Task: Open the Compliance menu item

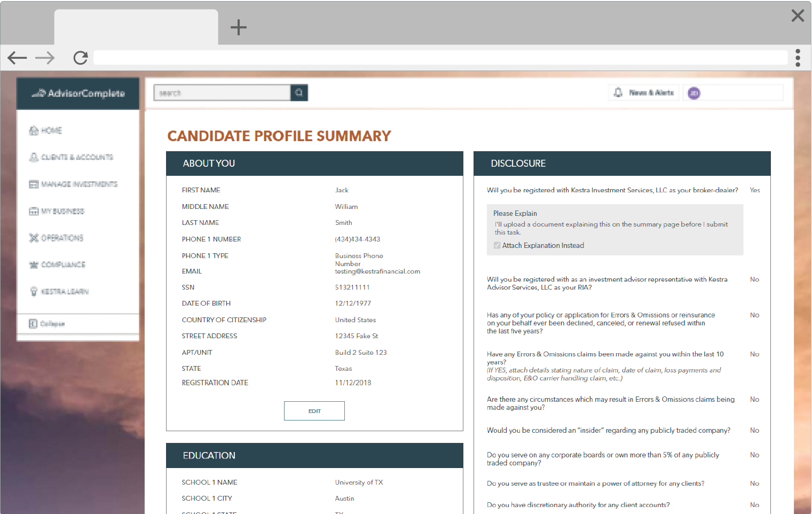Action: coord(63,264)
